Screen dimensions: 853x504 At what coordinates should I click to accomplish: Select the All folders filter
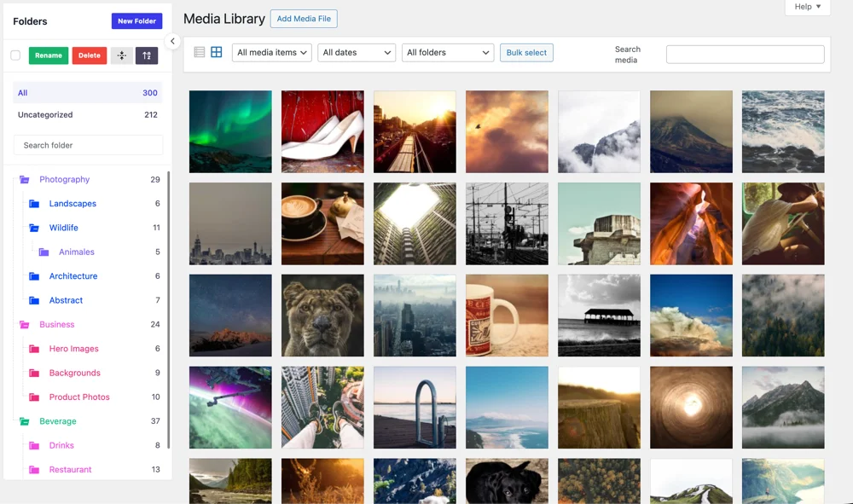click(x=447, y=52)
